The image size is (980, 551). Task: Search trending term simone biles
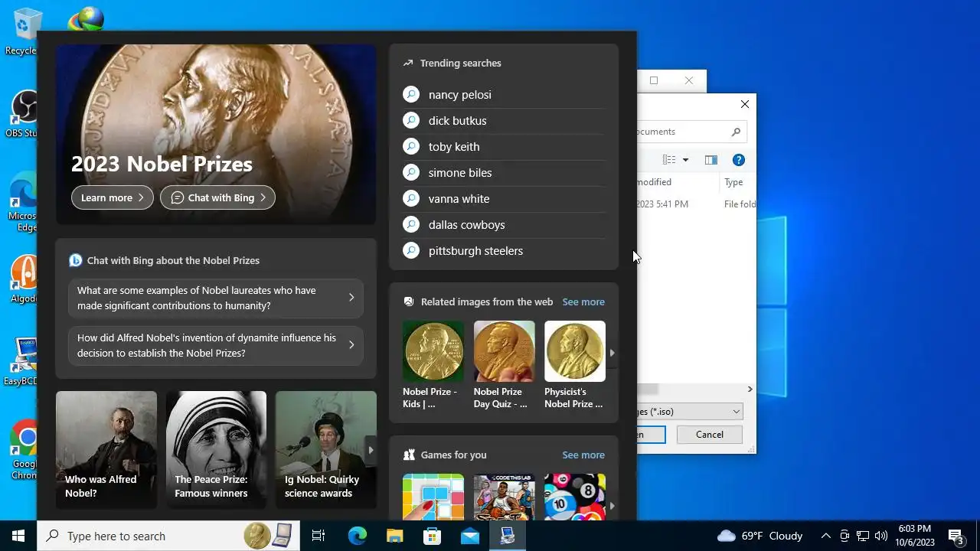point(460,172)
